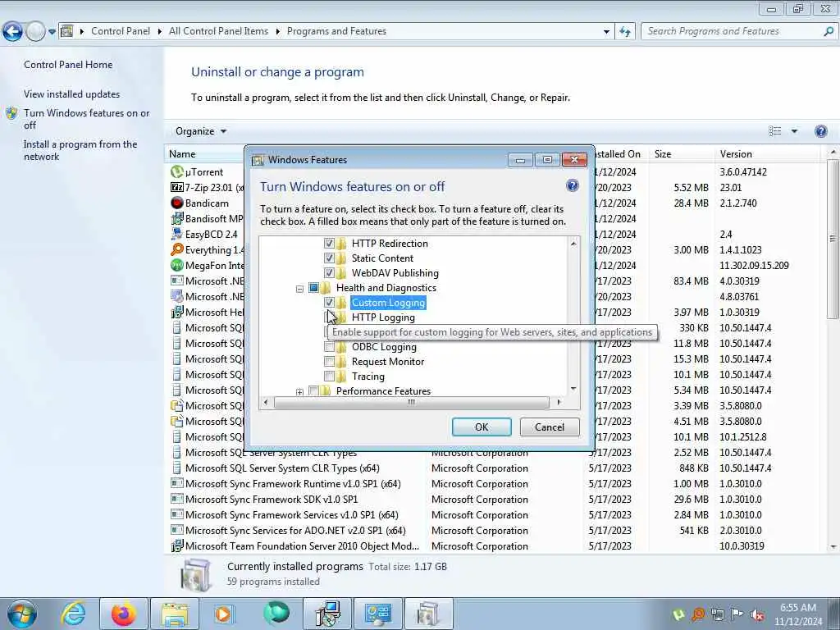Select the HTTP Logging tree item
The width and height of the screenshot is (840, 630).
(x=383, y=317)
